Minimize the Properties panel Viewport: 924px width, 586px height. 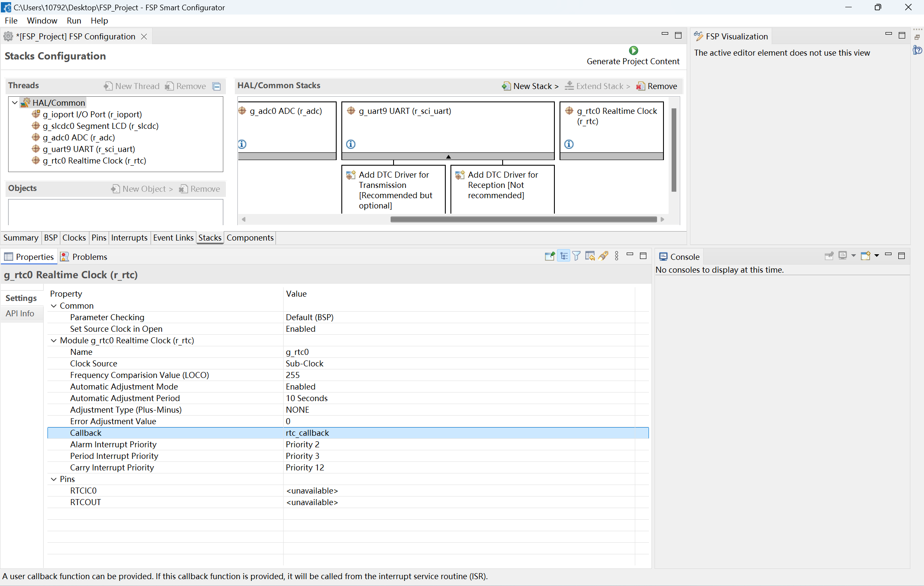click(x=630, y=255)
